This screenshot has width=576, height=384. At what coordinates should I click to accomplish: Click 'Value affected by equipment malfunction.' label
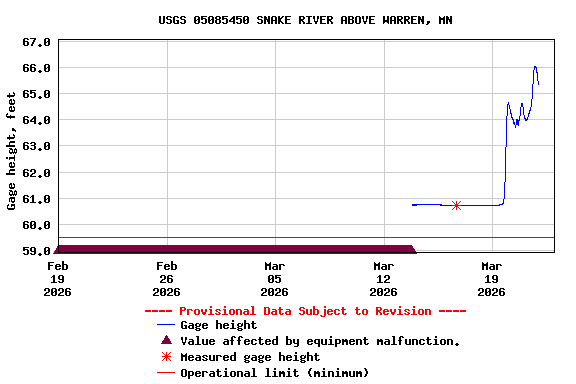tap(320, 341)
